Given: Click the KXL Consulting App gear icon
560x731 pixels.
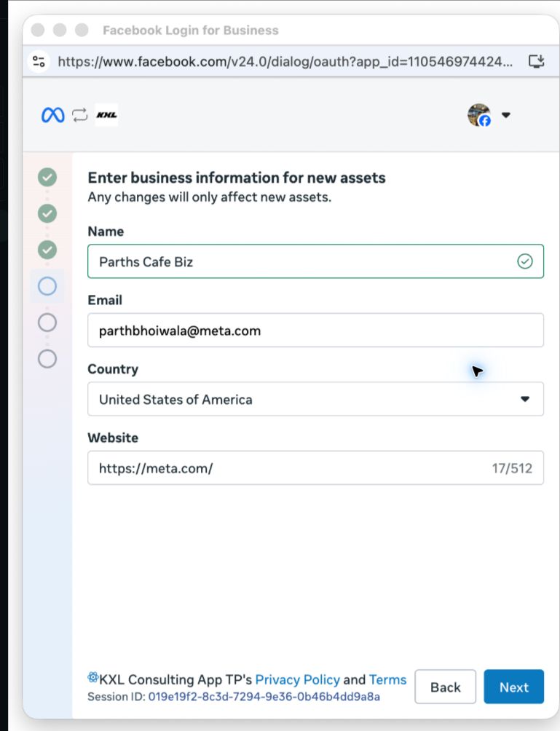Looking at the screenshot, I should pyautogui.click(x=92, y=677).
